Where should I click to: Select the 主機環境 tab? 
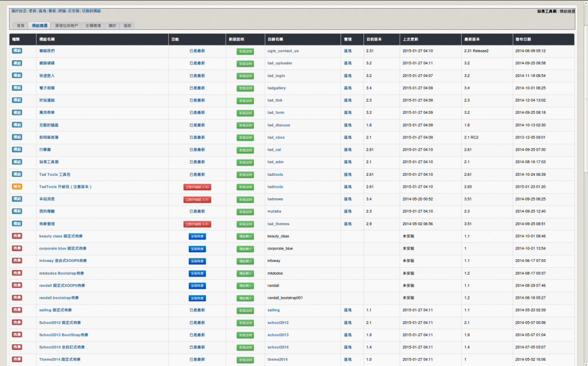tap(93, 26)
